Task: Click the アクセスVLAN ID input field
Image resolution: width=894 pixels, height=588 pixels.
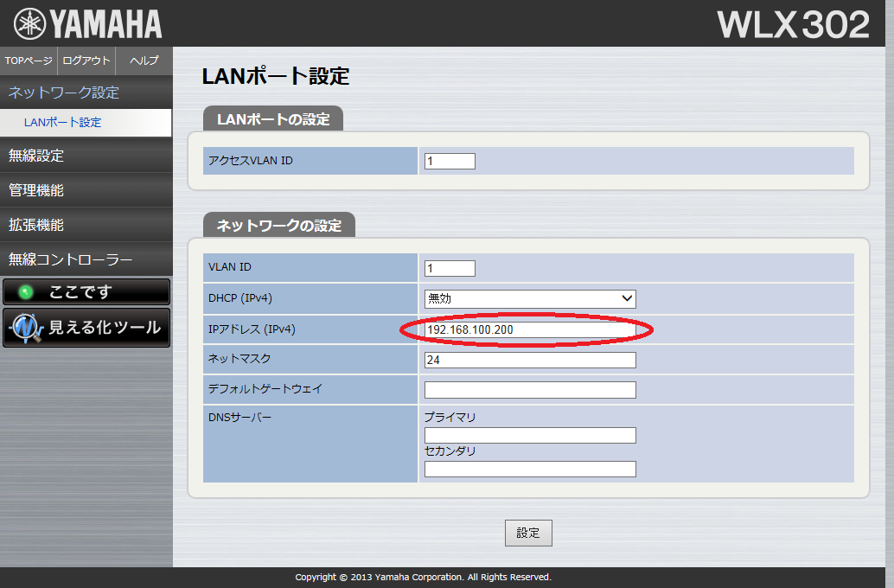Action: [x=450, y=161]
